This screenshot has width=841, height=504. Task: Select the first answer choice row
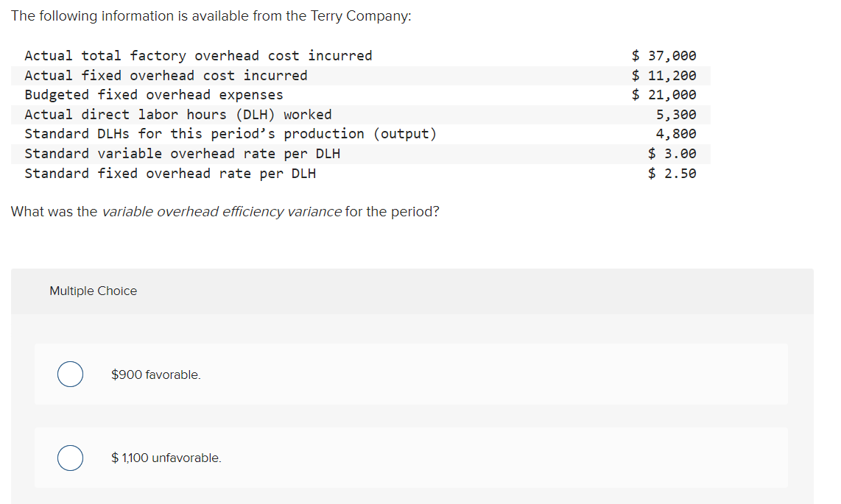pyautogui.click(x=411, y=374)
